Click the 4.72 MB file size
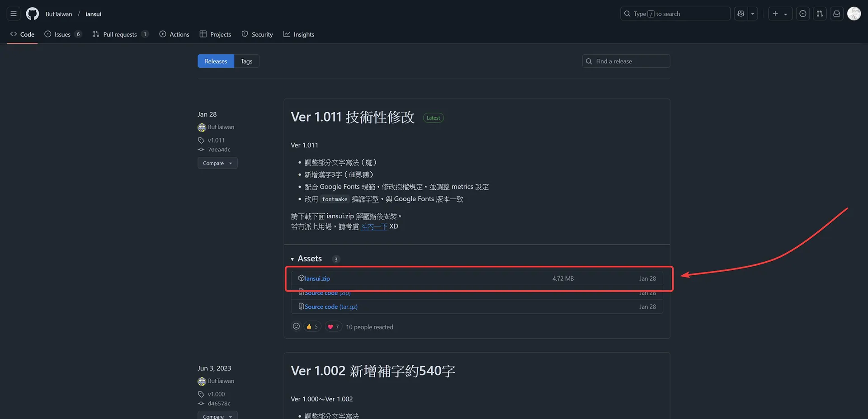This screenshot has height=419, width=868. click(x=563, y=278)
